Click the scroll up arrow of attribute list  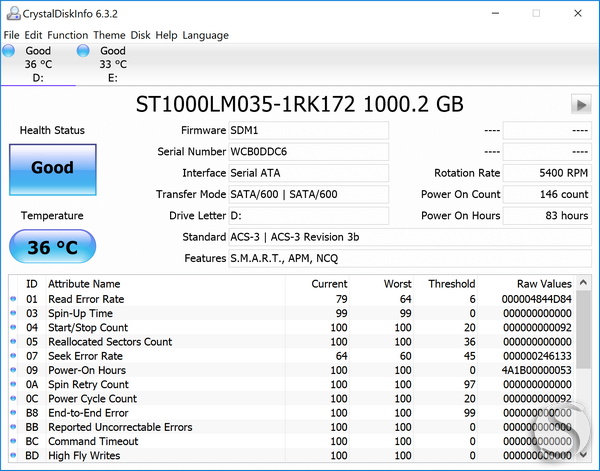click(583, 283)
